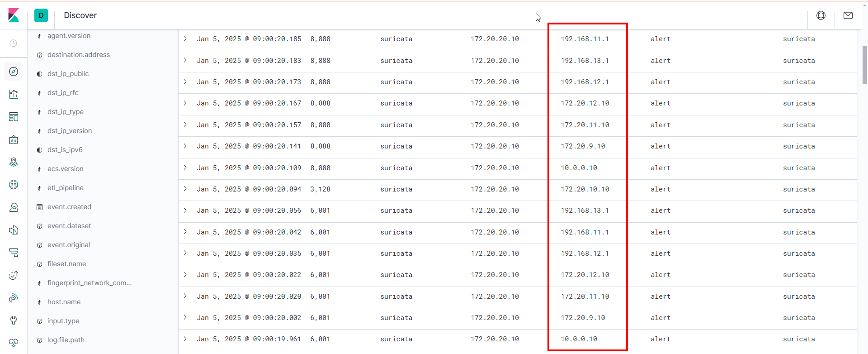This screenshot has height=354, width=868.
Task: Show recently viewed clock icon
Action: tap(14, 43)
